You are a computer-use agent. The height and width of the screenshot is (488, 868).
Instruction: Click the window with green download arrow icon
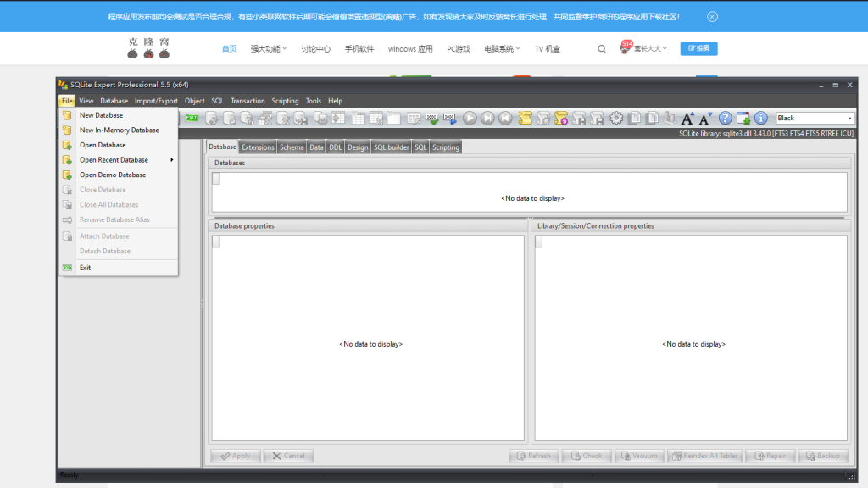coord(743,118)
